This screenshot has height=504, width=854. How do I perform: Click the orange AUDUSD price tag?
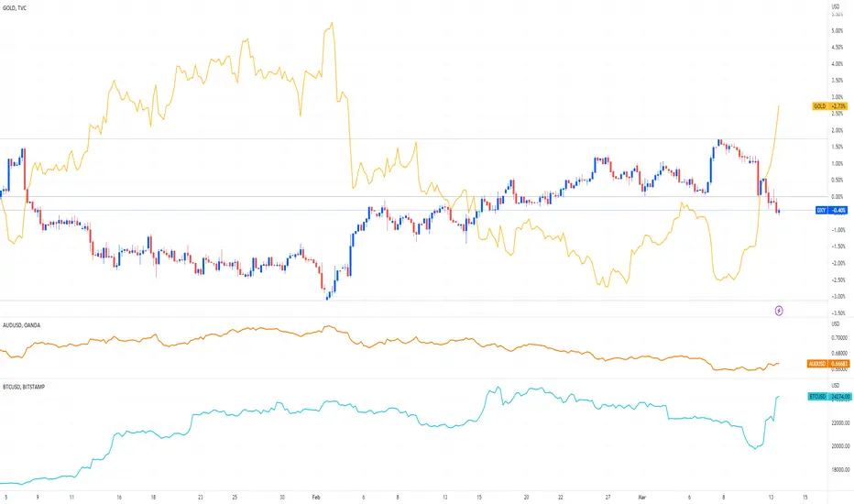pos(828,364)
